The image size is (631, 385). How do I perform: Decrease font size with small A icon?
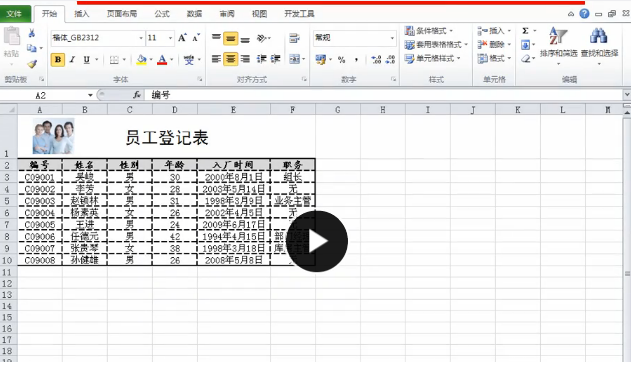click(x=196, y=38)
